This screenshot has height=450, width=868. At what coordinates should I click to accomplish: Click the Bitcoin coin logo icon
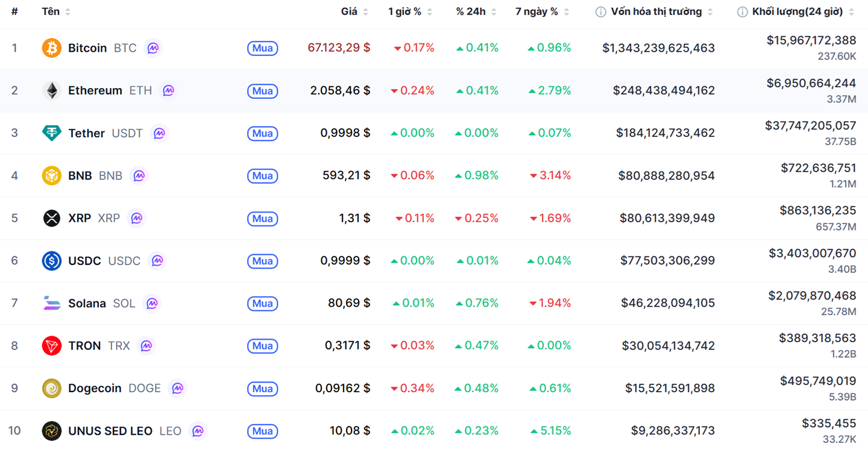point(51,48)
